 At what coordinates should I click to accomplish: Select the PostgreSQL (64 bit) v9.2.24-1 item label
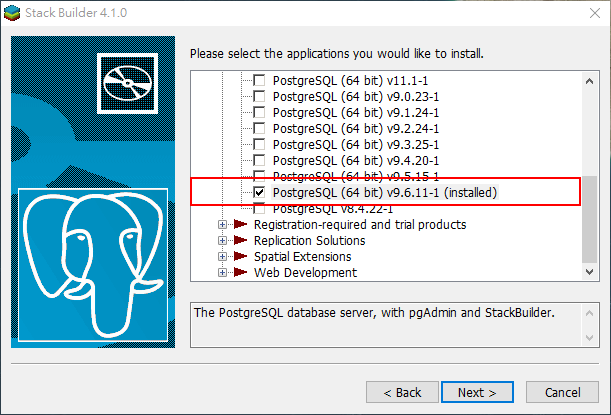(x=356, y=129)
